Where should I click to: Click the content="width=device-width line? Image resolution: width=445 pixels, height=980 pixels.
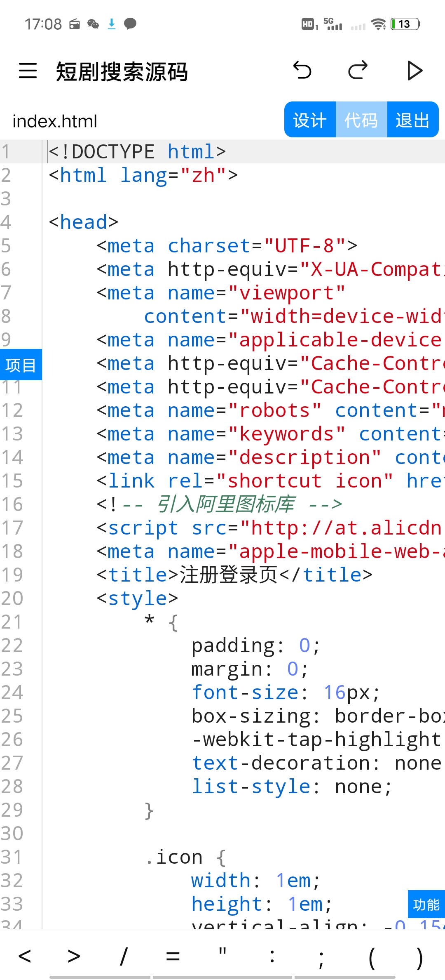coord(294,316)
